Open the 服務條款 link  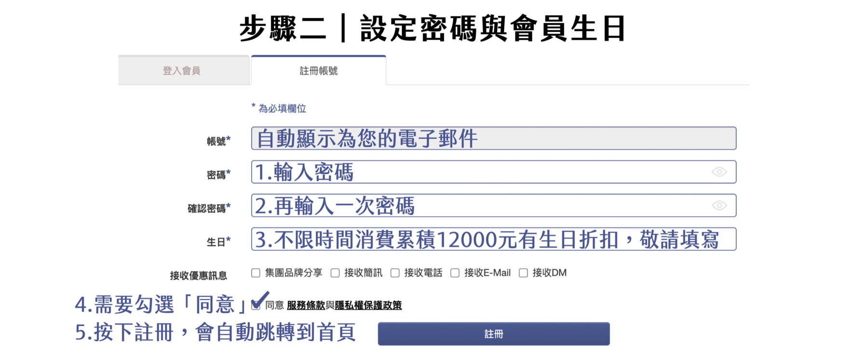click(x=306, y=305)
